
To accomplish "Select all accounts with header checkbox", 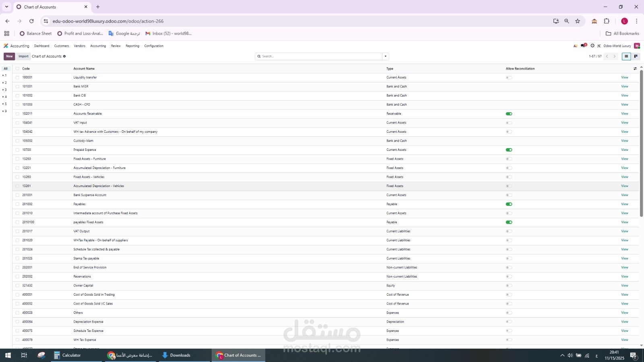I will [17, 69].
